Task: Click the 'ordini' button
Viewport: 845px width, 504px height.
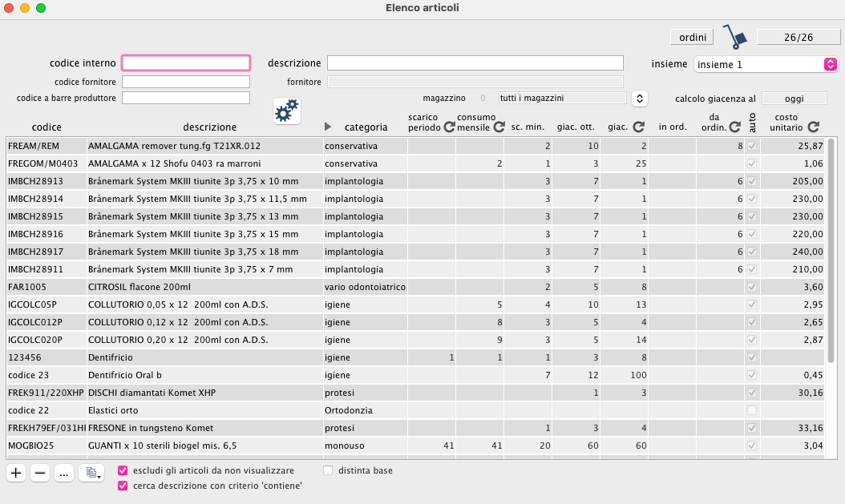Action: [692, 37]
